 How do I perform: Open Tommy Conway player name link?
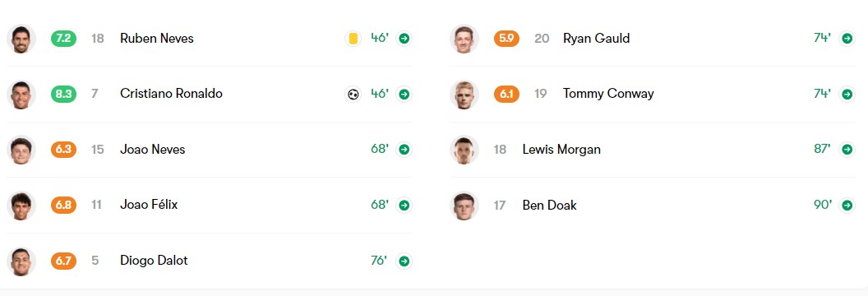[x=608, y=94]
